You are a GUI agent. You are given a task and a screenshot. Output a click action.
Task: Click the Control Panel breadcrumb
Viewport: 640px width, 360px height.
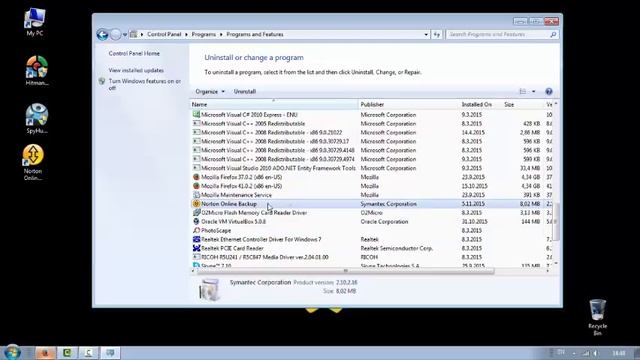[164, 35]
